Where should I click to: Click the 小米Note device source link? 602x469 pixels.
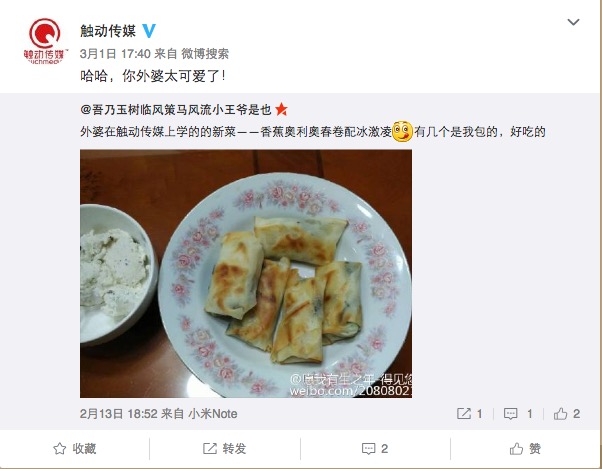[x=213, y=414]
